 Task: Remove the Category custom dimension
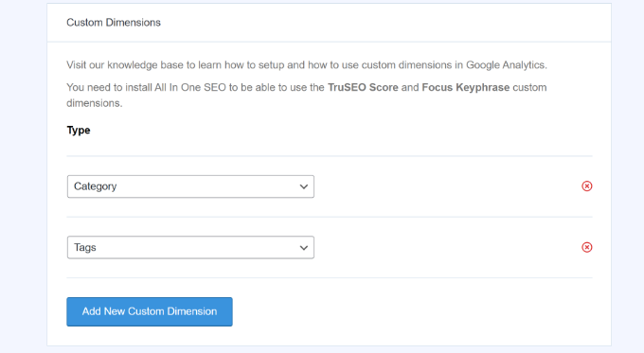587,186
